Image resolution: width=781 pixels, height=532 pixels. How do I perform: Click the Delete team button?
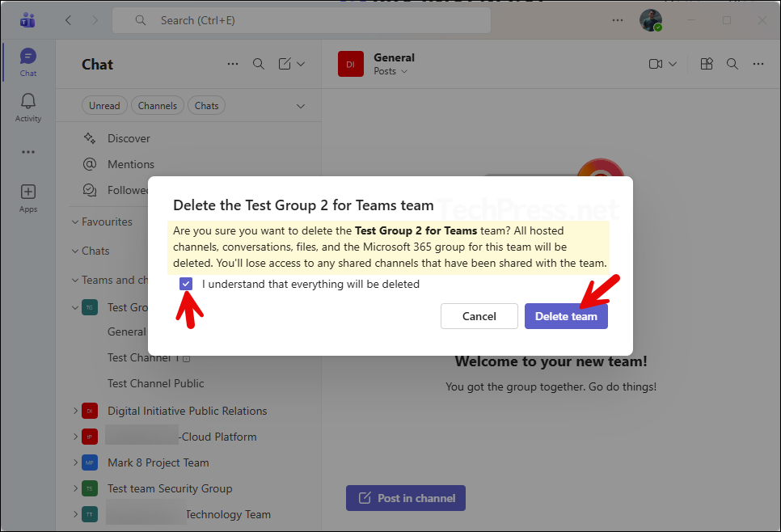pyautogui.click(x=566, y=316)
